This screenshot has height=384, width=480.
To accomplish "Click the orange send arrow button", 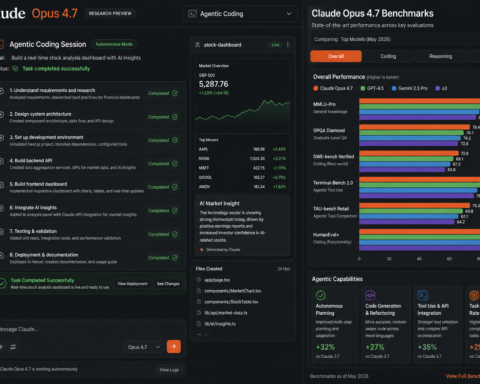I will point(174,347).
